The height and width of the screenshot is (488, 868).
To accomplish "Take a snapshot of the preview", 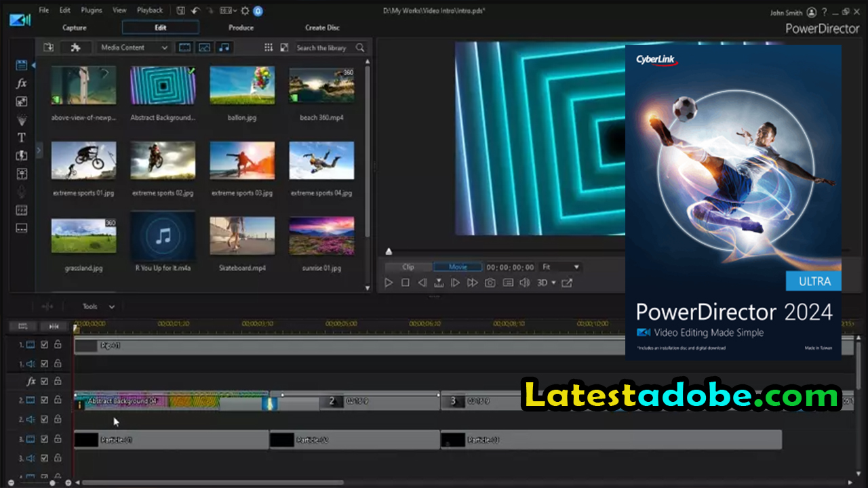I will click(x=490, y=283).
